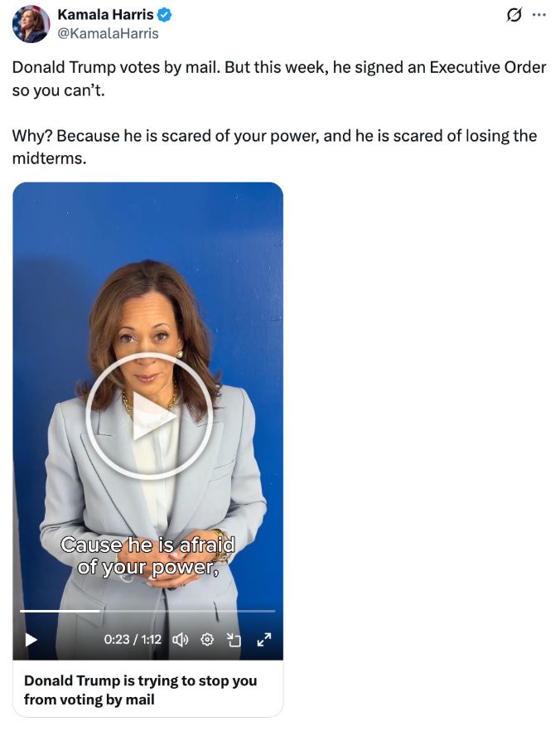This screenshot has height=731, width=560.
Task: Click the blue background of the video
Action: click(x=147, y=224)
